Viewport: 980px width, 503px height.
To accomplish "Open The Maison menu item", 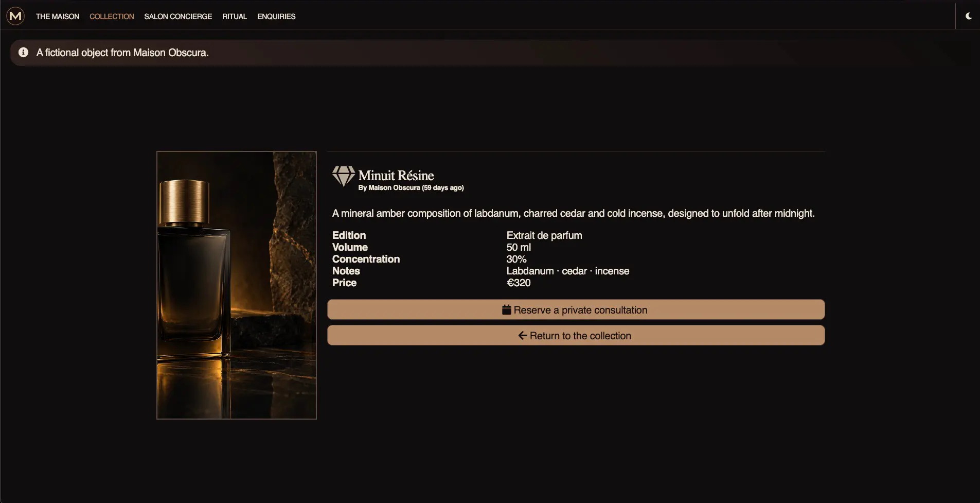I will click(x=58, y=16).
